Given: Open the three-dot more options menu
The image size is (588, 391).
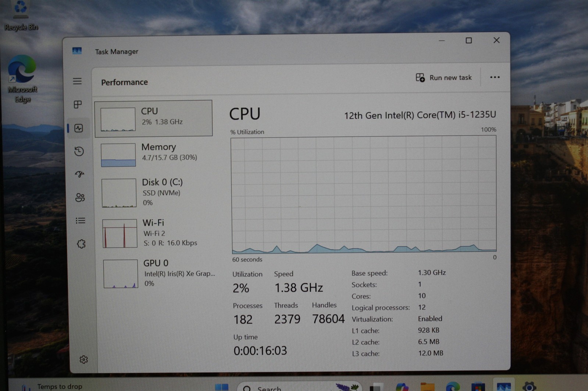Looking at the screenshot, I should click(495, 77).
